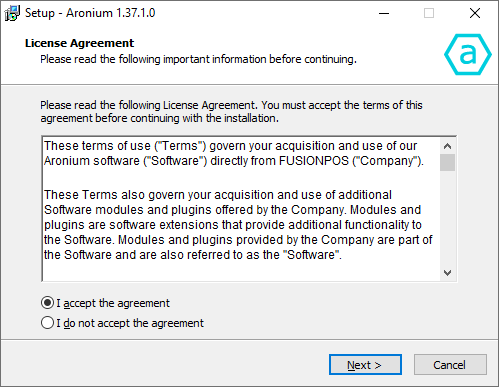Click the 'I do not accept the agreement' label text
499x387 pixels.
coord(130,323)
